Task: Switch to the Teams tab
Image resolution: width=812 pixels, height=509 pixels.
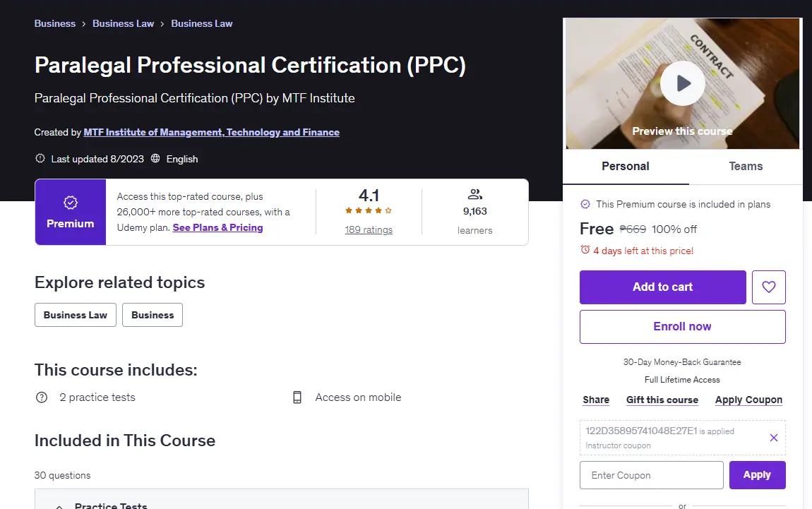Action: (746, 166)
